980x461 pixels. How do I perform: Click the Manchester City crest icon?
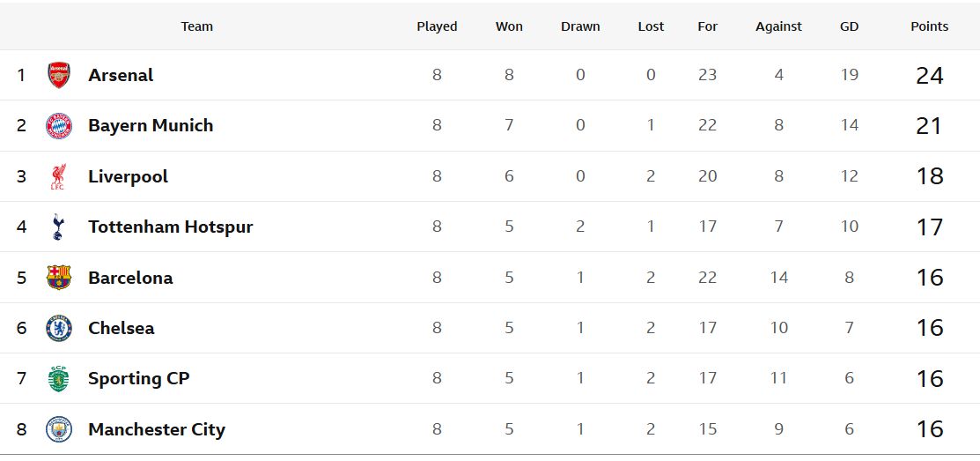[x=59, y=429]
